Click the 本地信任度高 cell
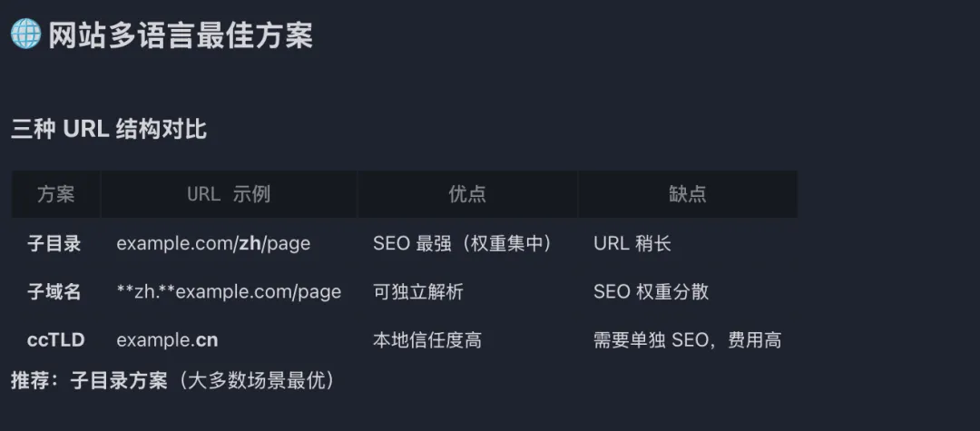Screen dimensions: 980x431 [x=427, y=340]
